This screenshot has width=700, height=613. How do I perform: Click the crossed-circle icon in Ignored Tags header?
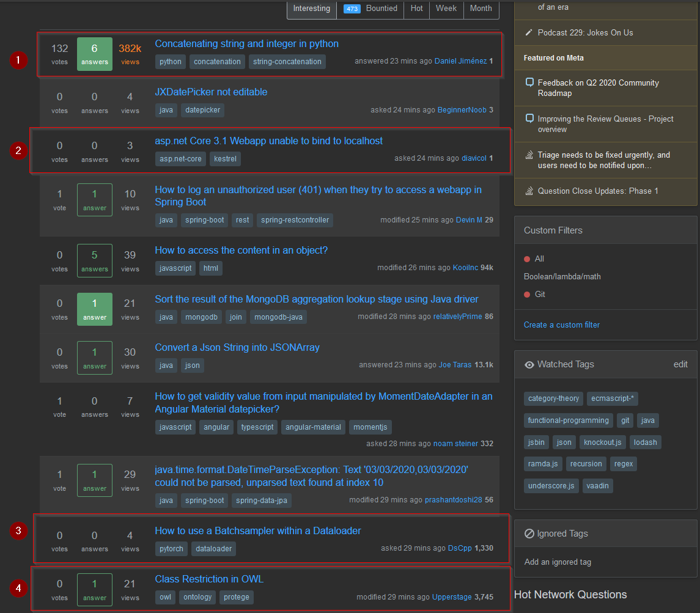[x=529, y=534]
